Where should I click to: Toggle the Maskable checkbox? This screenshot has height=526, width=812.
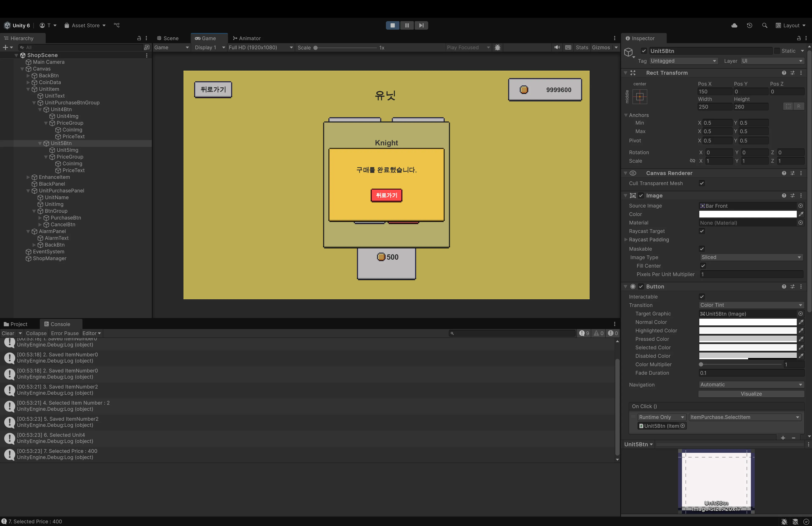tap(701, 249)
